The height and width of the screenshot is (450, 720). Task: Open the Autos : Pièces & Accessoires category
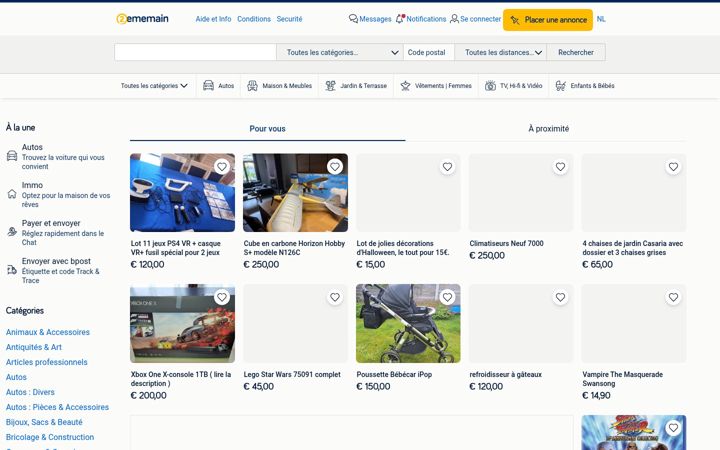57,407
